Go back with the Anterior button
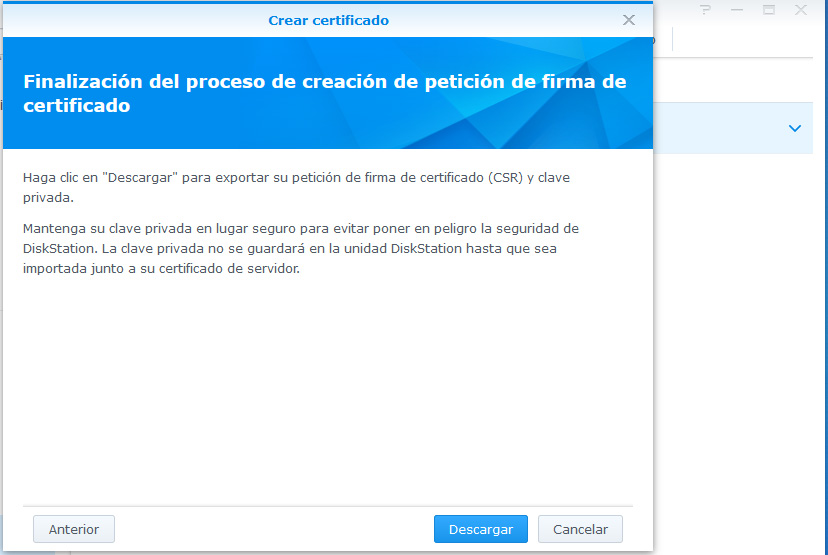Viewport: 828px width, 555px height. pos(73,529)
